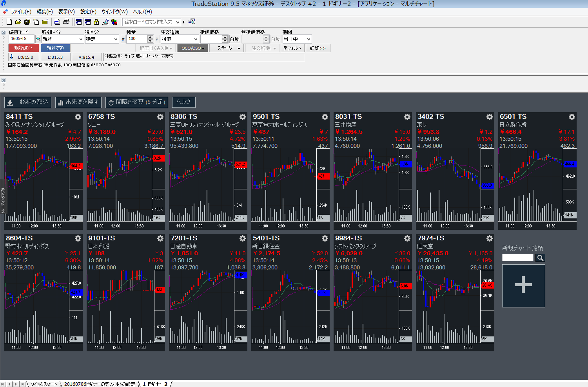Click the search icon next to 銘柄コード field

(38, 39)
